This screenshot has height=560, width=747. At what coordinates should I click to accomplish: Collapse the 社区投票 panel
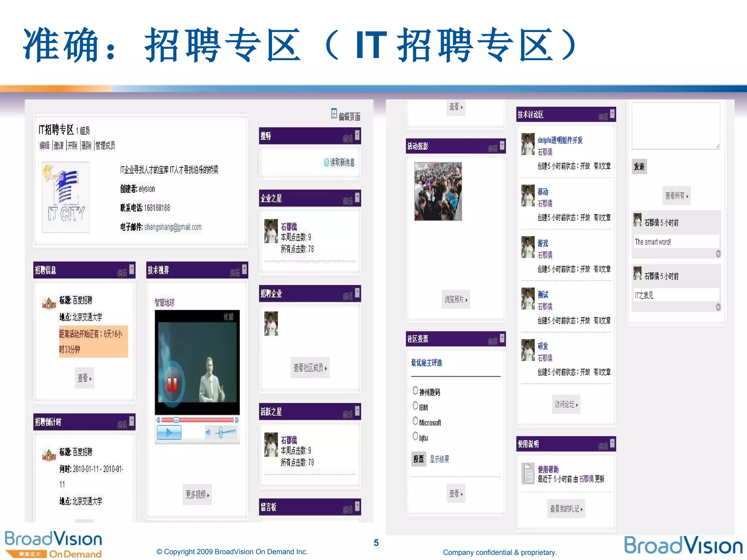(x=502, y=338)
